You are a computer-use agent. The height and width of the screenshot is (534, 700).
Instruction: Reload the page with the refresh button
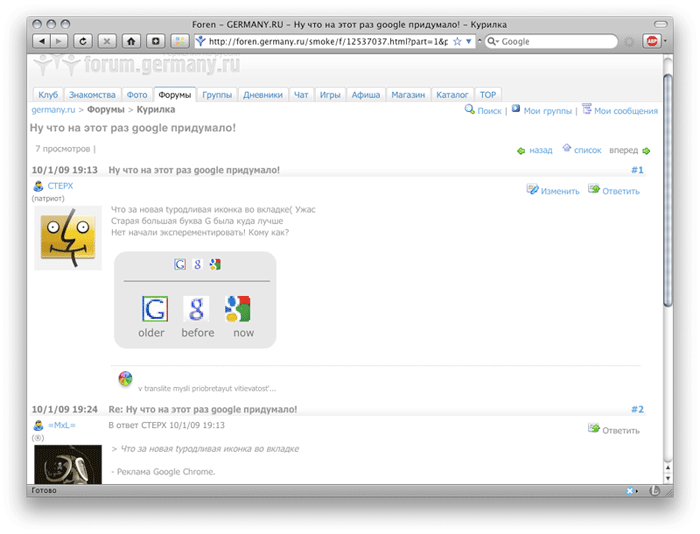[82, 41]
